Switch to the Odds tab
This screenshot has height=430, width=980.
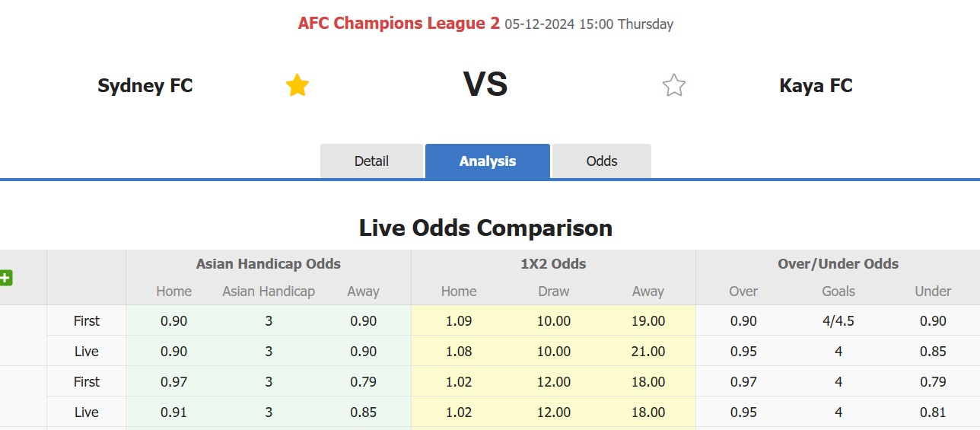click(x=602, y=161)
